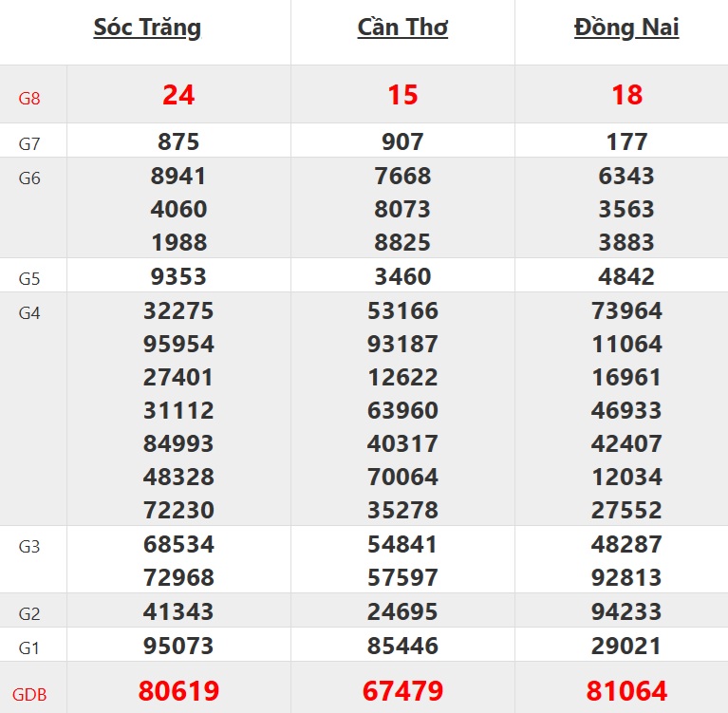The width and height of the screenshot is (728, 713).
Task: Select Sóc Trăng G7 number 875
Action: 178,142
